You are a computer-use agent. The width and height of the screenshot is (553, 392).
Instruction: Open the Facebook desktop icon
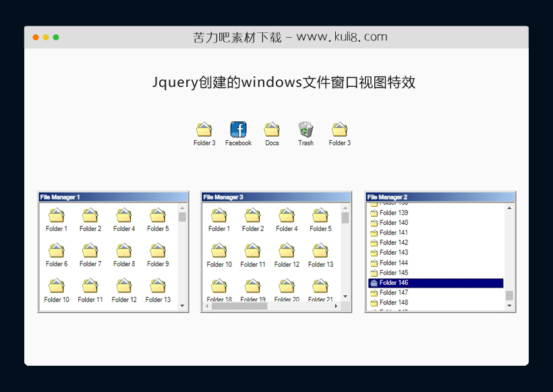[238, 129]
